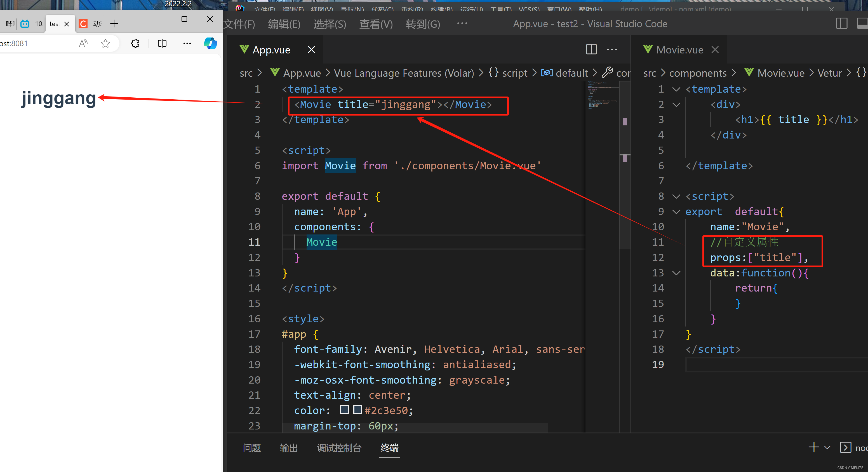Click the import Movie line in App.vue

pyautogui.click(x=411, y=166)
